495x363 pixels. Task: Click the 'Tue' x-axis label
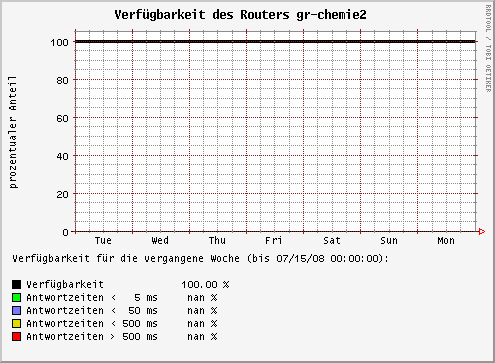tap(103, 241)
